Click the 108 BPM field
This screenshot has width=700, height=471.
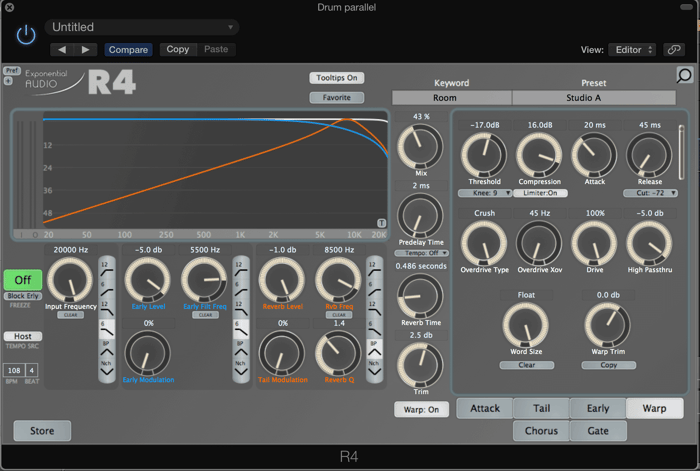click(14, 371)
